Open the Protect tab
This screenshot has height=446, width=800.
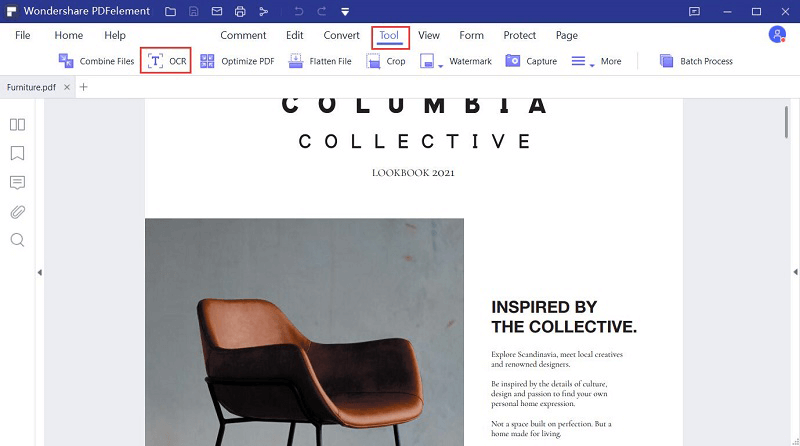[519, 35]
